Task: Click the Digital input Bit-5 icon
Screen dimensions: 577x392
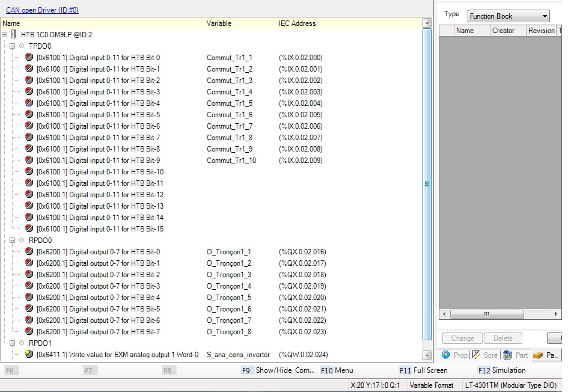Action: (x=29, y=115)
